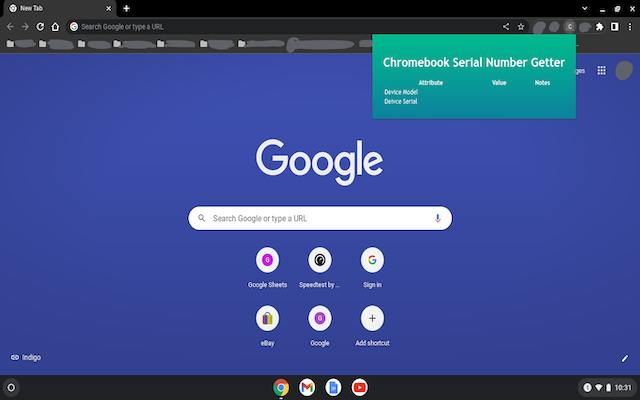Screen dimensions: 640x400
Task: Open Google Docs from the shelf
Action: pos(333,387)
